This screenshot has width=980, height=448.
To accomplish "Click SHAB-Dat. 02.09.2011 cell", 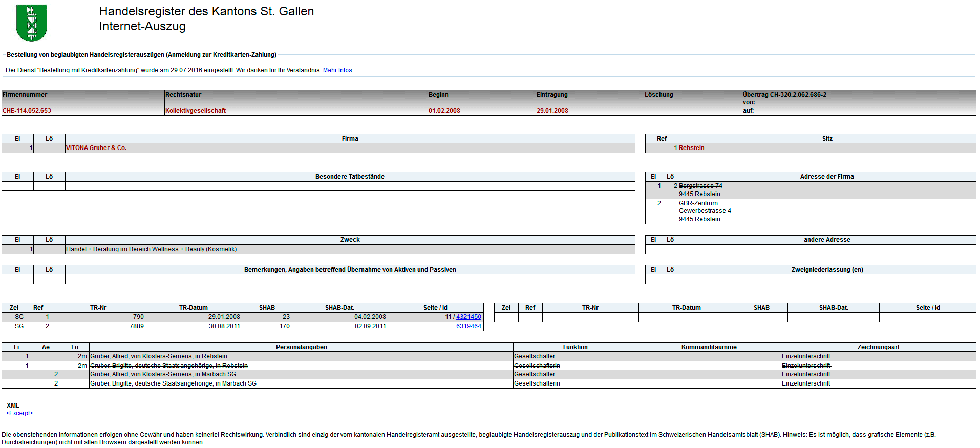I will [x=339, y=326].
